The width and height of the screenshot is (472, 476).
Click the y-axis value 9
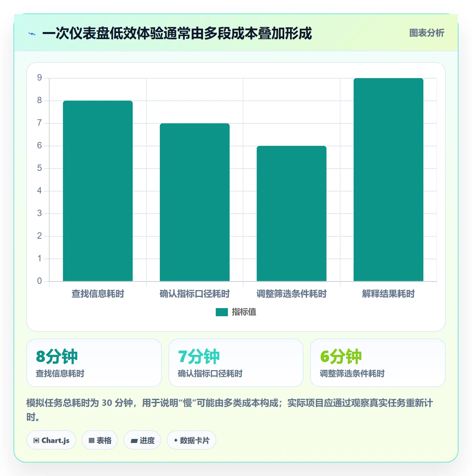39,78
